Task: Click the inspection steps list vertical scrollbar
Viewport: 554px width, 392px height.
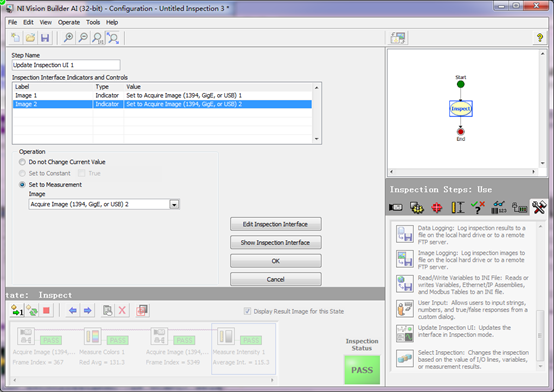Action: (x=540, y=296)
